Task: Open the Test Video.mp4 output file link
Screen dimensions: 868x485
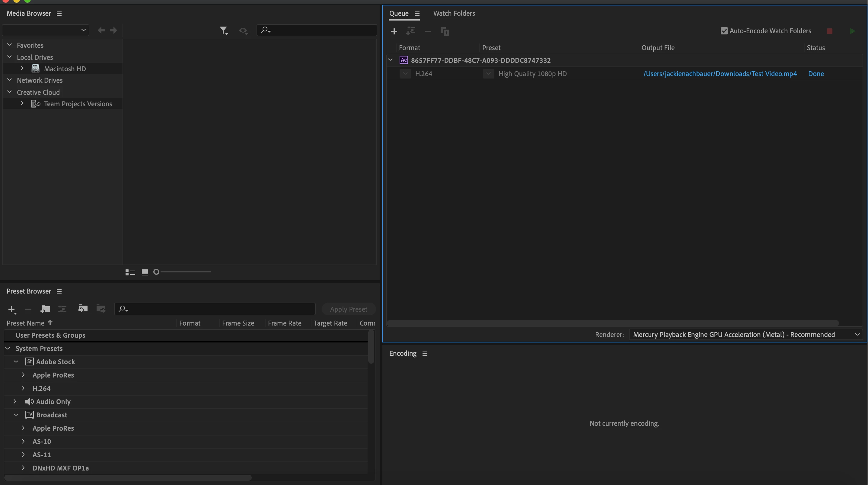Action: (x=720, y=73)
